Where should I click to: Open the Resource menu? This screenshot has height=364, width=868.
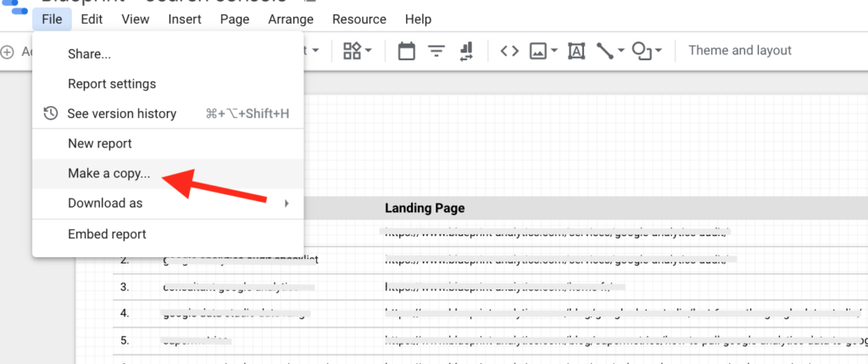(x=359, y=19)
